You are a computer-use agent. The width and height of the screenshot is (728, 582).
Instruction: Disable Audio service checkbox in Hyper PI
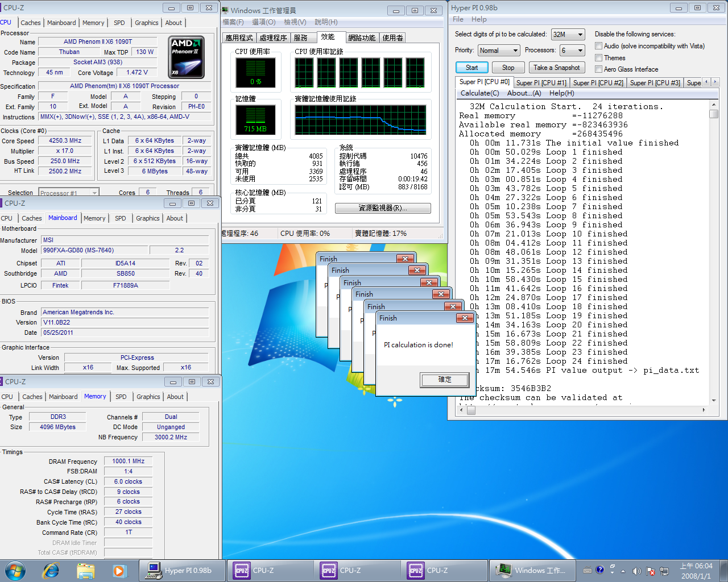pyautogui.click(x=598, y=46)
